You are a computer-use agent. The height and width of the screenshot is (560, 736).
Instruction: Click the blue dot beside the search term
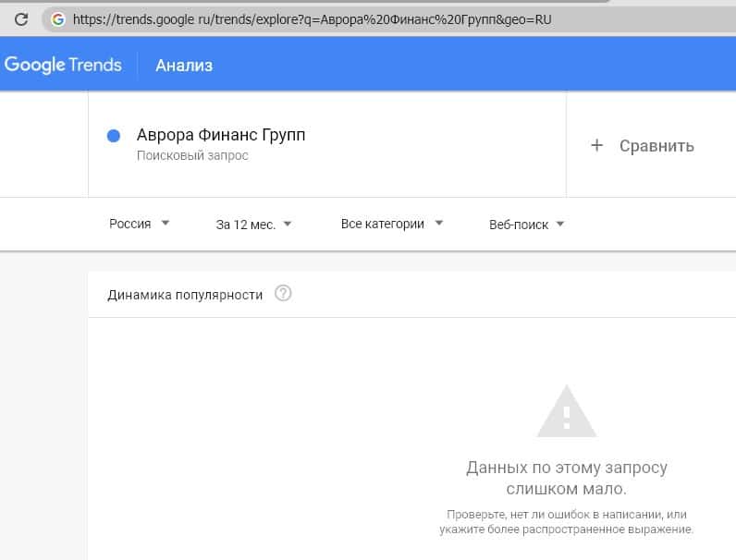pos(114,136)
